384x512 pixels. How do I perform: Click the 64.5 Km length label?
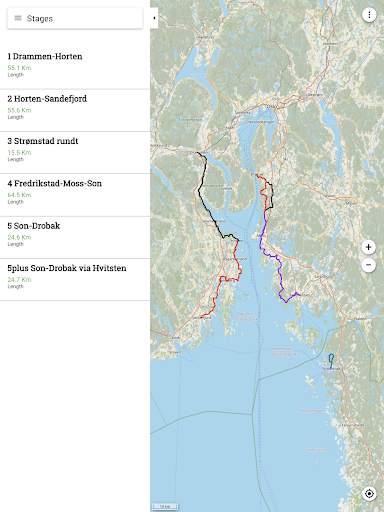pos(19,195)
